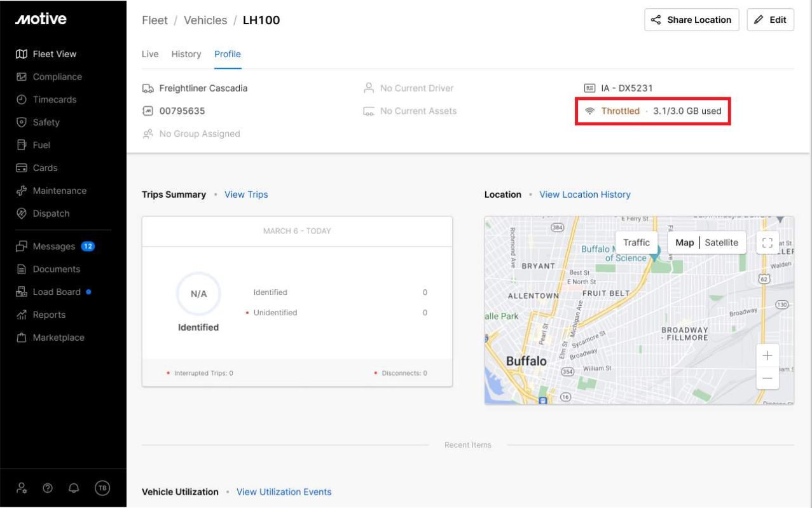Open notifications bell icon
Viewport: 812px width, 508px height.
74,488
